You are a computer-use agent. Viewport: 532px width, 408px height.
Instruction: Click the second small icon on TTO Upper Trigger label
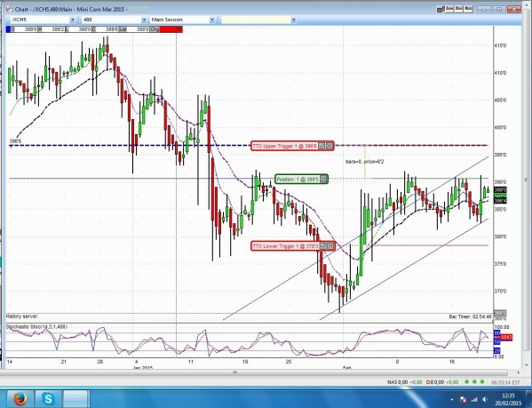(x=330, y=146)
